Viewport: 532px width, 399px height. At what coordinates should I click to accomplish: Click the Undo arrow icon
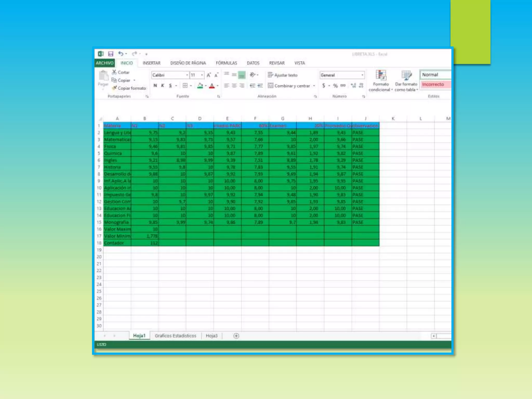(x=121, y=54)
